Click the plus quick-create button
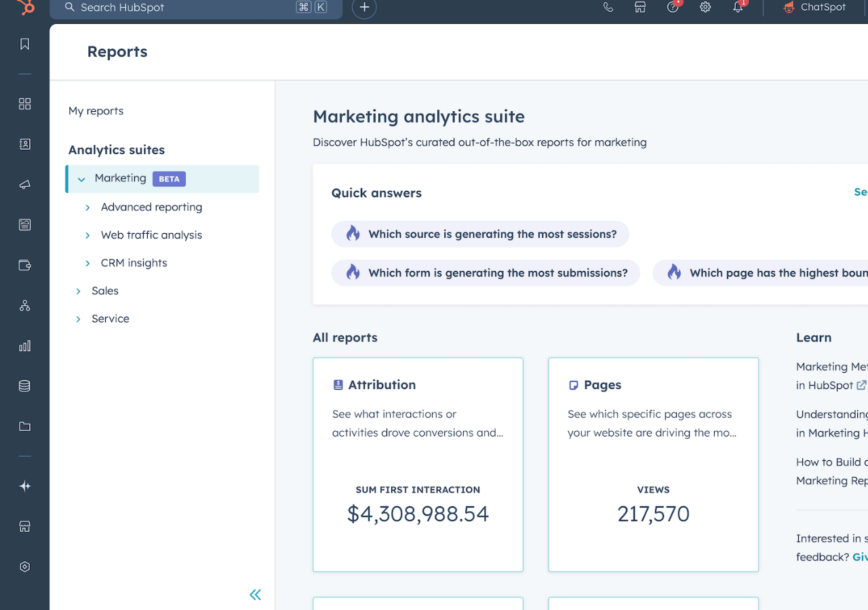The width and height of the screenshot is (868, 610). 364,7
